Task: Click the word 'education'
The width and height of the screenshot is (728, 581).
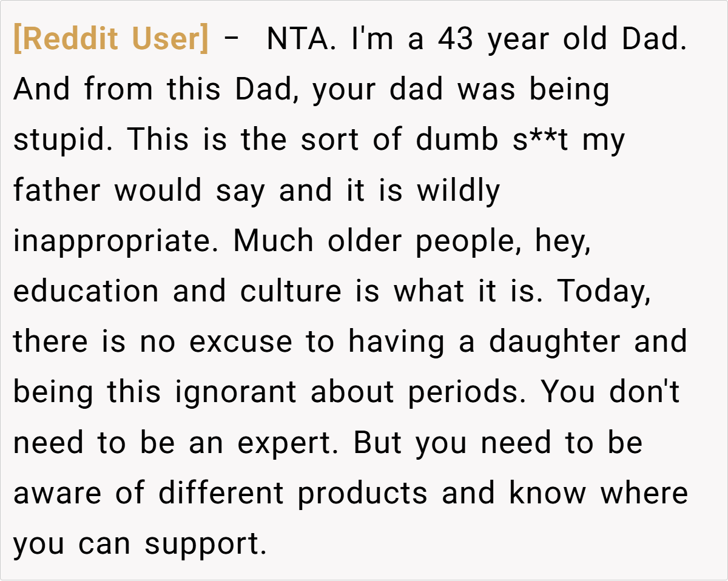Action: pyautogui.click(x=84, y=292)
